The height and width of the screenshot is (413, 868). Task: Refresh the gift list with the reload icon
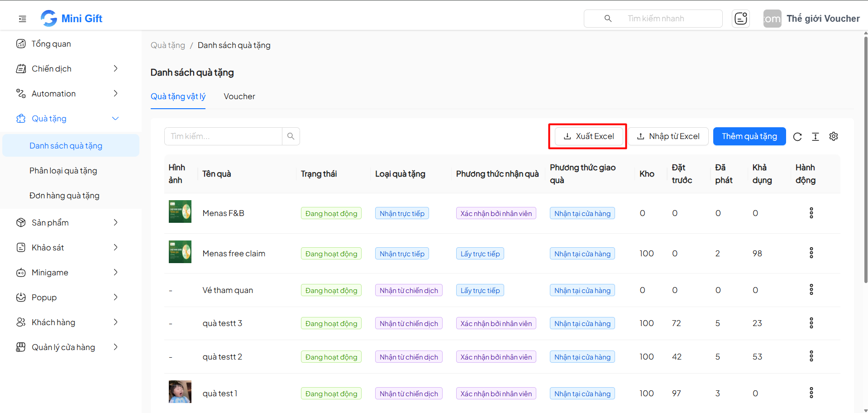[x=797, y=137]
